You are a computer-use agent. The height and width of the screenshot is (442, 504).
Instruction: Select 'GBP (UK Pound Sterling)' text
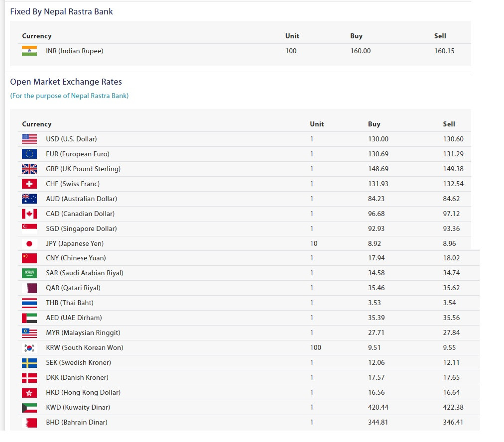click(x=83, y=169)
